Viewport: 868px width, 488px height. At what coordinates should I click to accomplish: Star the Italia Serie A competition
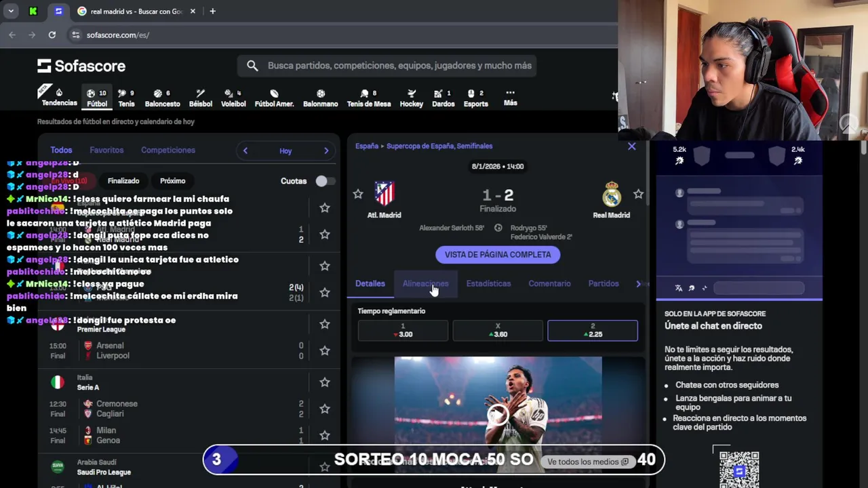325,382
